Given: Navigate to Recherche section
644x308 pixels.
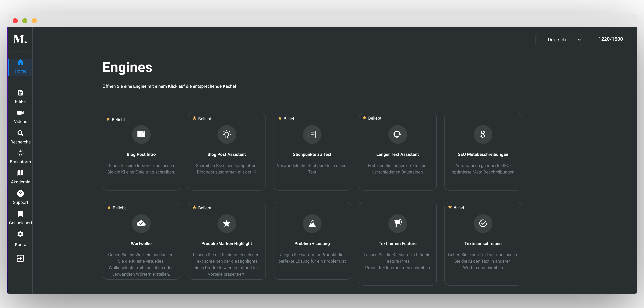Looking at the screenshot, I should click(x=20, y=137).
